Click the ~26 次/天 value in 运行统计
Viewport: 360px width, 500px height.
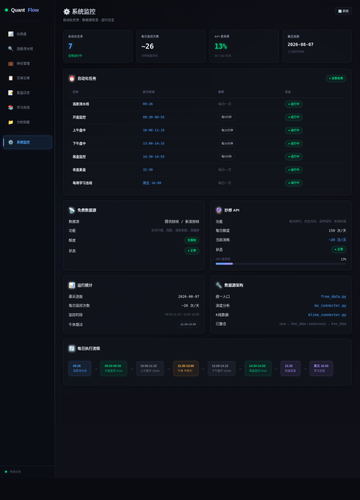190,305
